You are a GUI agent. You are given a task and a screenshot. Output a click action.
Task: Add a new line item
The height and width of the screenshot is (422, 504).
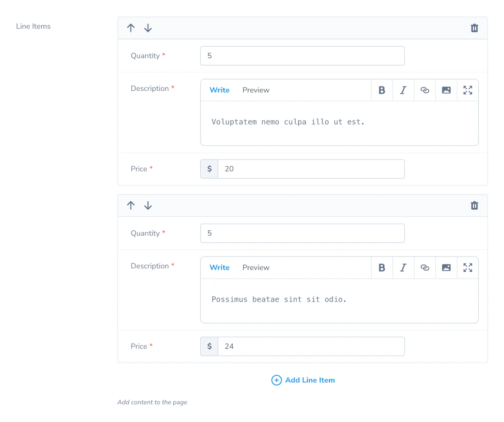coord(302,380)
